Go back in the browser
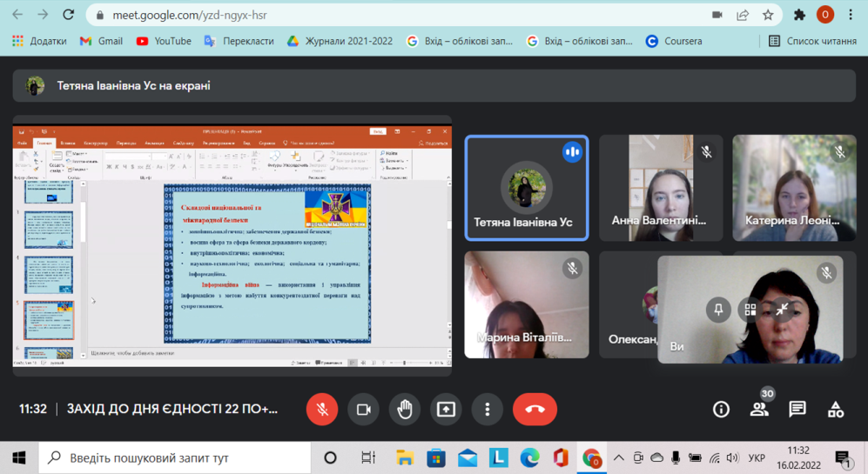 click(17, 15)
